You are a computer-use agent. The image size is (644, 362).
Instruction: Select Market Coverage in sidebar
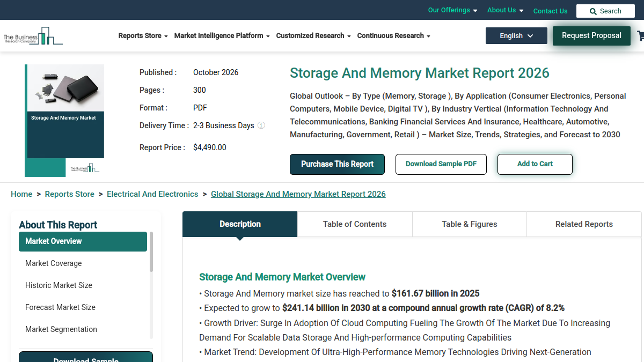pyautogui.click(x=83, y=263)
